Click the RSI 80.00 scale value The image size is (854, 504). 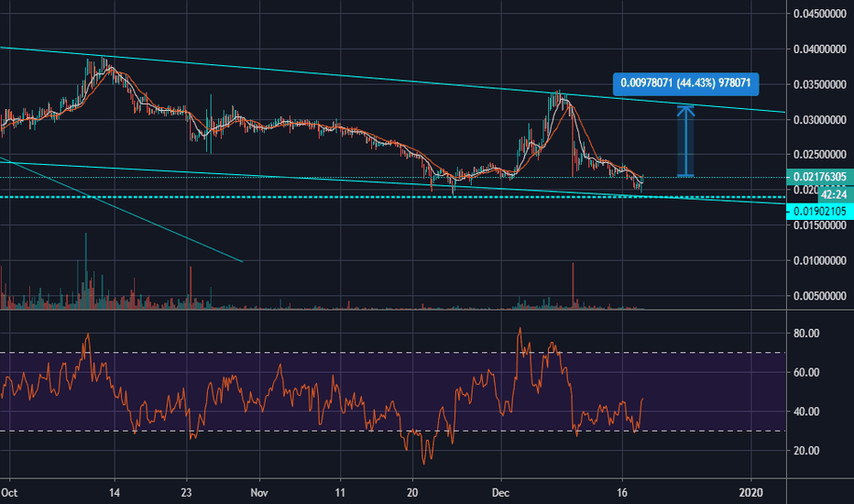[x=806, y=333]
